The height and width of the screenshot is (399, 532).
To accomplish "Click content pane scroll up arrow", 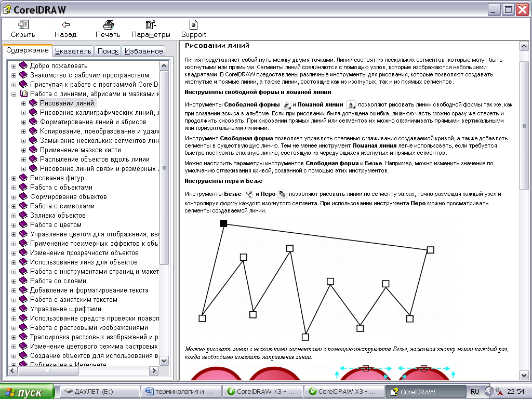I will pos(524,46).
